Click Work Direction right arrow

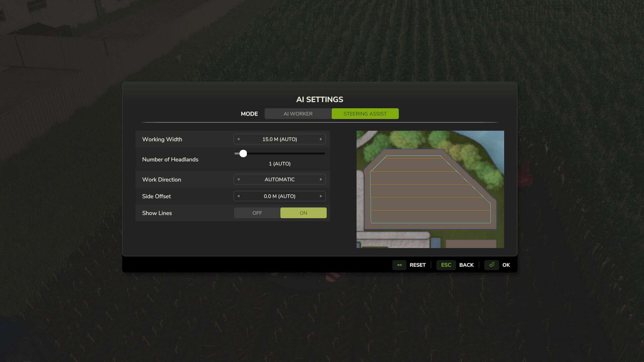[321, 179]
